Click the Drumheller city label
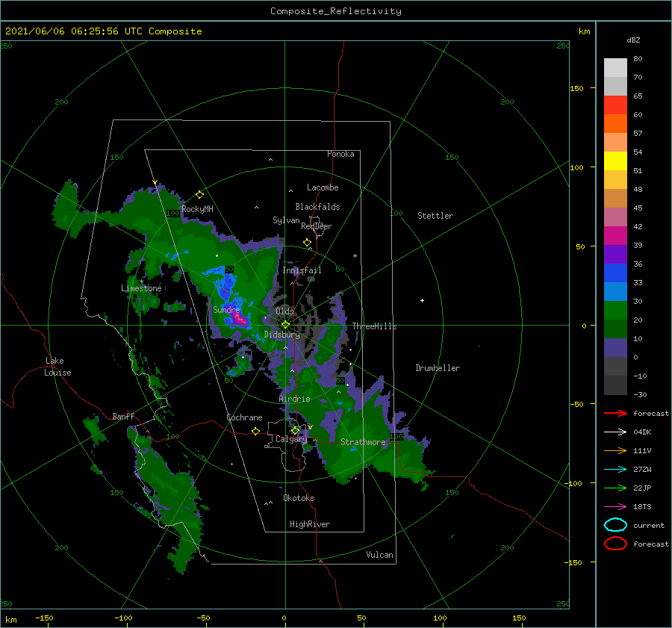672x628 pixels. [438, 368]
